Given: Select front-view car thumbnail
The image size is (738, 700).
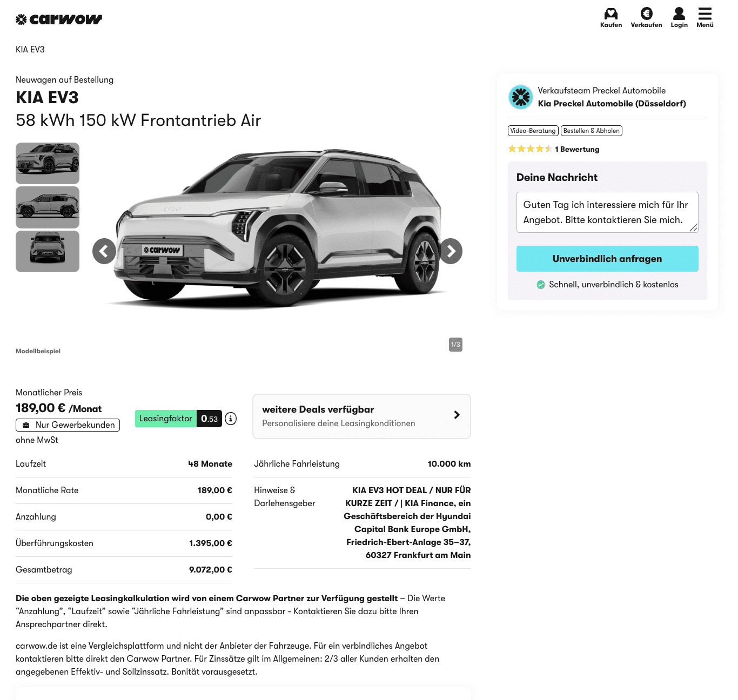Looking at the screenshot, I should click(48, 252).
